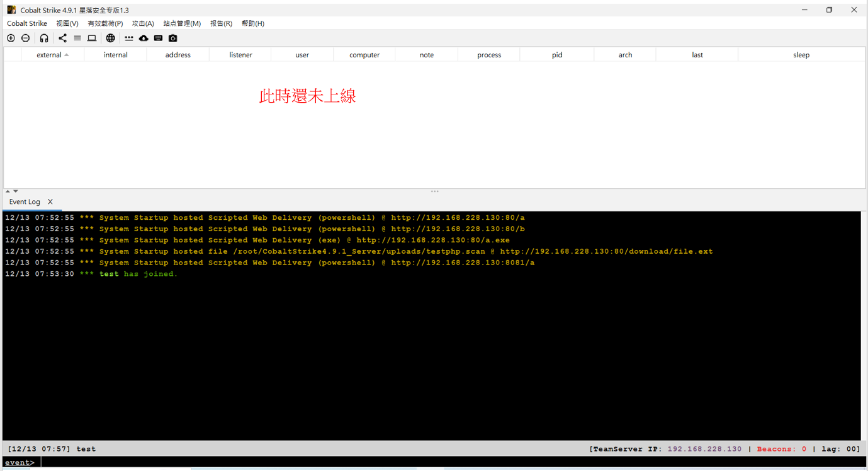Image resolution: width=868 pixels, height=471 pixels.
Task: Click the timestamp 12/13 07:53:30 in log
Action: click(x=40, y=274)
